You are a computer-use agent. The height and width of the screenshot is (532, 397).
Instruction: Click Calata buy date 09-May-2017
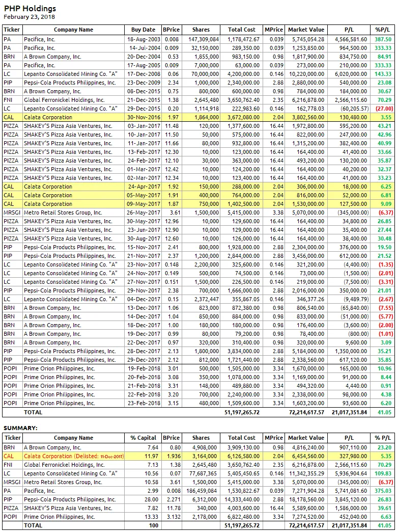144,204
